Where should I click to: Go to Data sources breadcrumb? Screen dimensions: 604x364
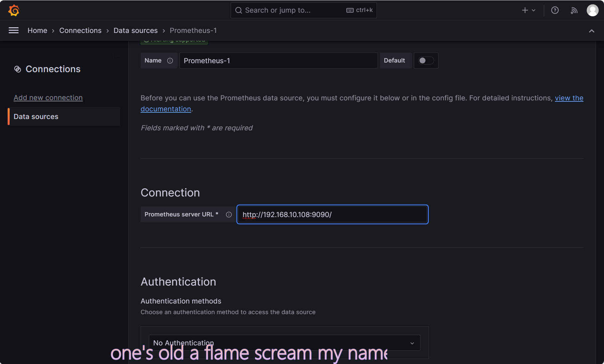[136, 30]
